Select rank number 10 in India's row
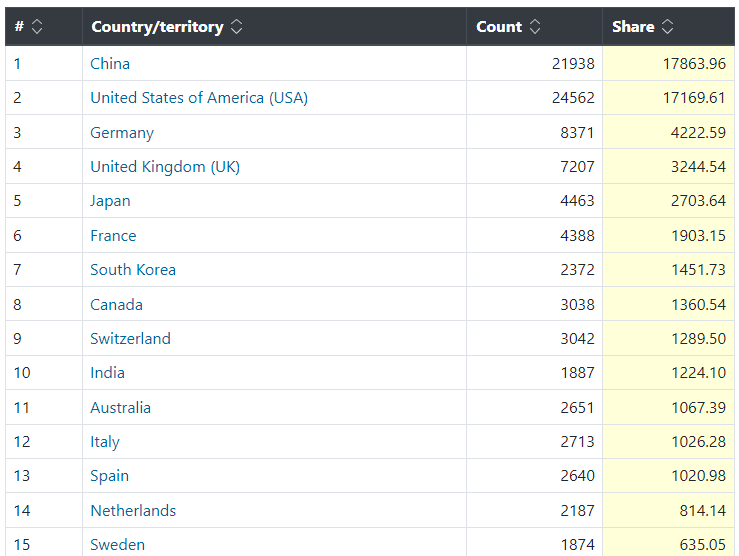This screenshot has width=739, height=556. pyautogui.click(x=22, y=373)
